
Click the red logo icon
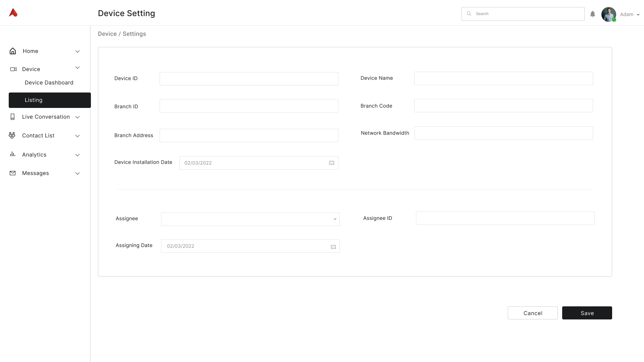[x=13, y=13]
